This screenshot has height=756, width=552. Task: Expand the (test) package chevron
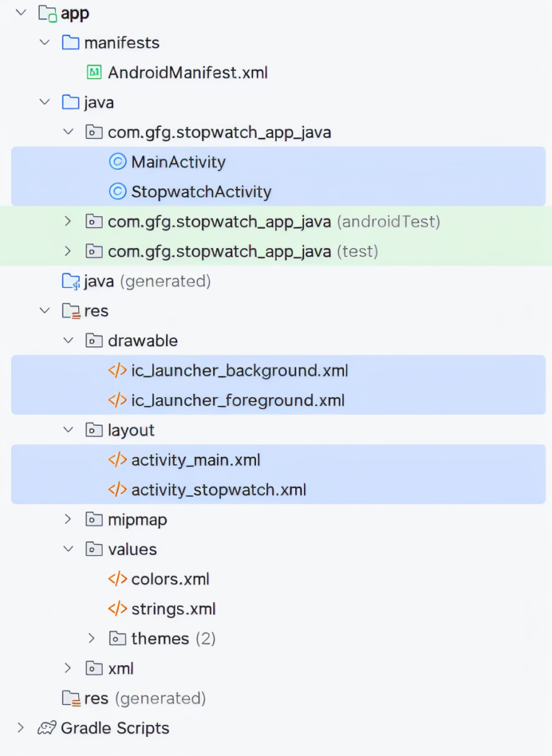[68, 251]
